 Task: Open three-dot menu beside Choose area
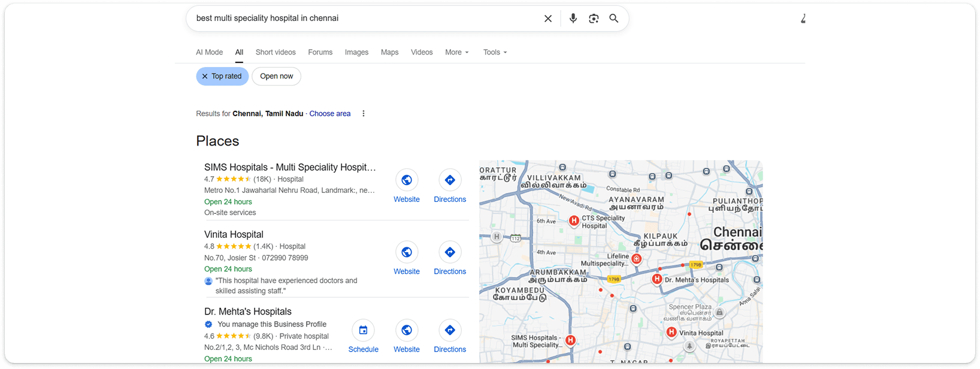(364, 114)
